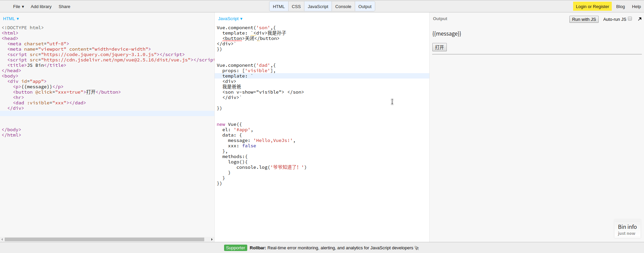Click the HTML panel horizontal scrollbar
Viewport: 644px width, 253px height.
pyautogui.click(x=104, y=239)
